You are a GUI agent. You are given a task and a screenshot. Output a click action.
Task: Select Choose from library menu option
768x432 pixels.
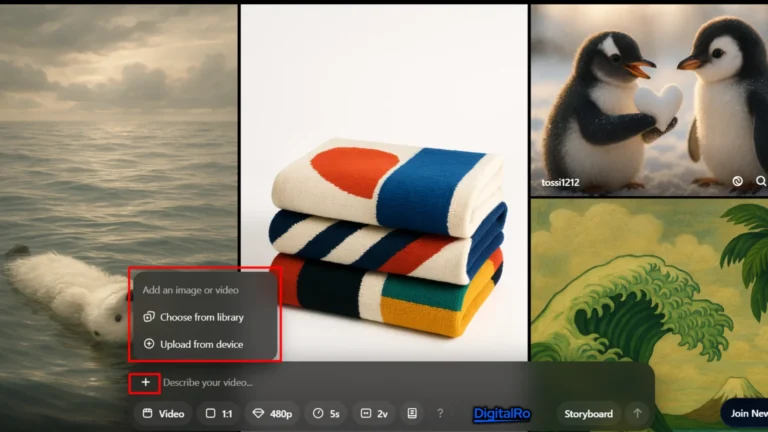[201, 317]
